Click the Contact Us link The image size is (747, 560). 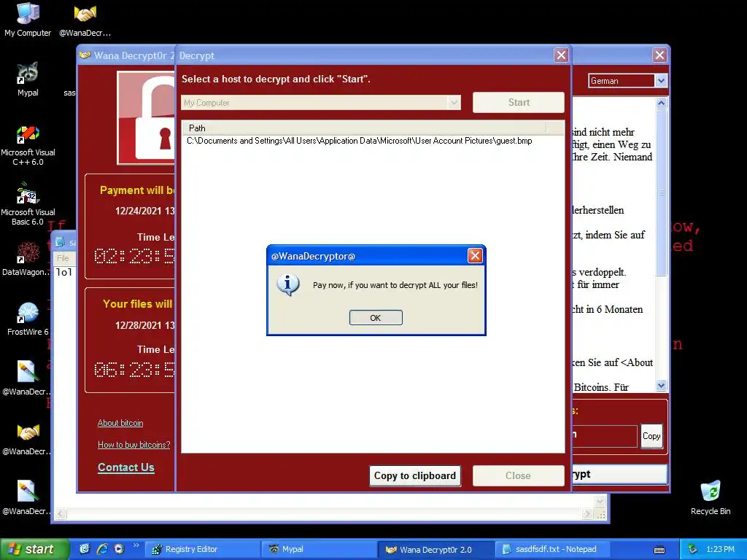coord(125,467)
